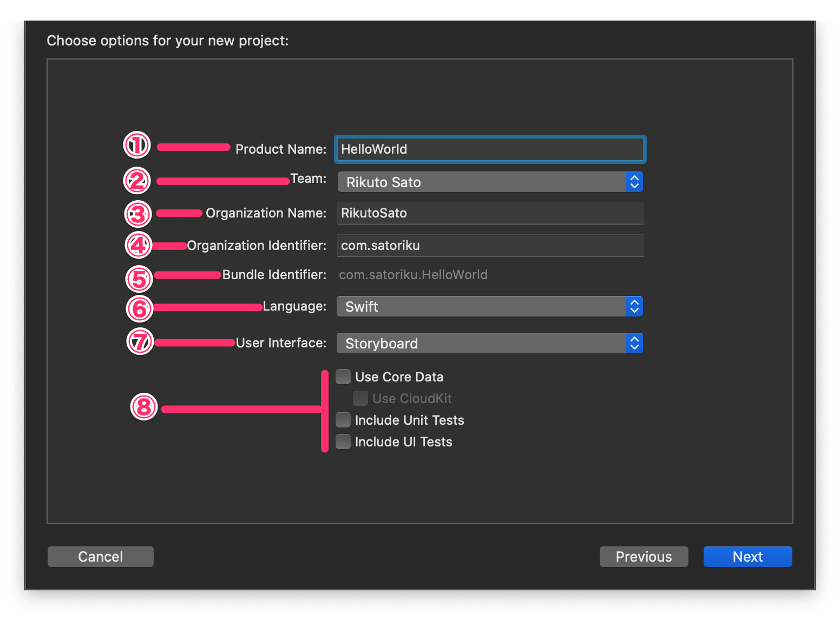
Task: Proceed with the Next button
Action: click(748, 557)
